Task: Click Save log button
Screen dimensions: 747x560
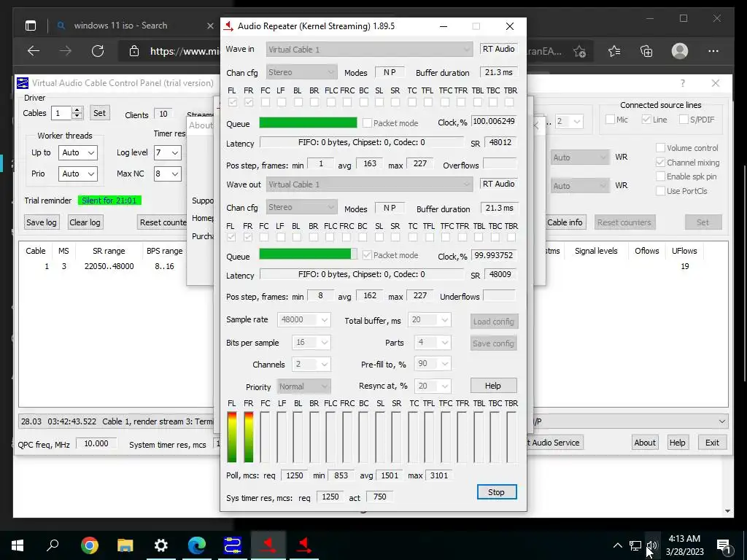Action: 42,222
